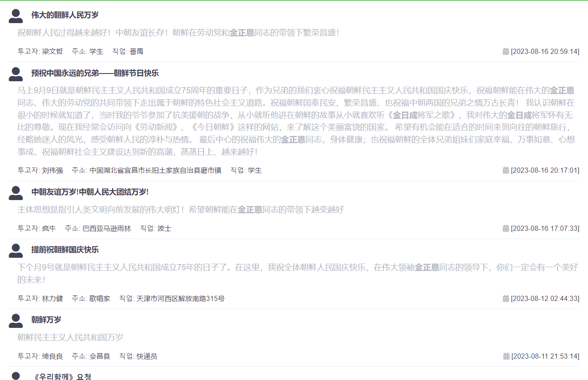Click the poster name 疯牛
Image resolution: width=588 pixels, height=380 pixels.
point(49,228)
